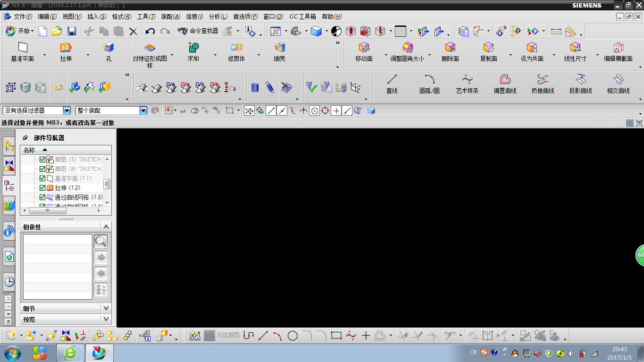Image resolution: width=644 pixels, height=362 pixels.
Task: Click the Undo arrow icon
Action: (x=150, y=31)
